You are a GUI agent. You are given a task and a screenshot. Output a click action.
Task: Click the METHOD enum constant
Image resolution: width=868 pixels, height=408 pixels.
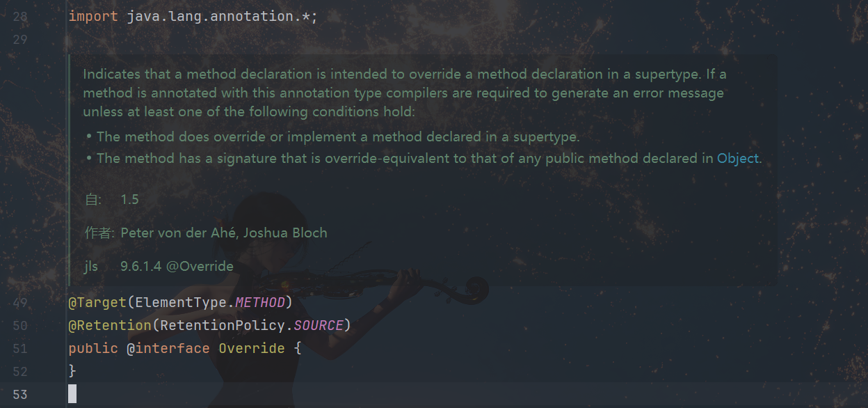pos(259,303)
